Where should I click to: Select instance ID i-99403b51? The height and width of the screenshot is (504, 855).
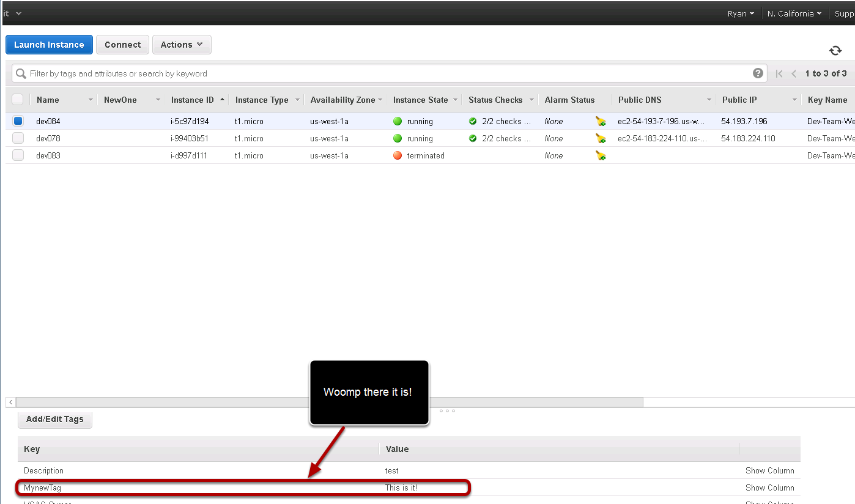tap(190, 138)
